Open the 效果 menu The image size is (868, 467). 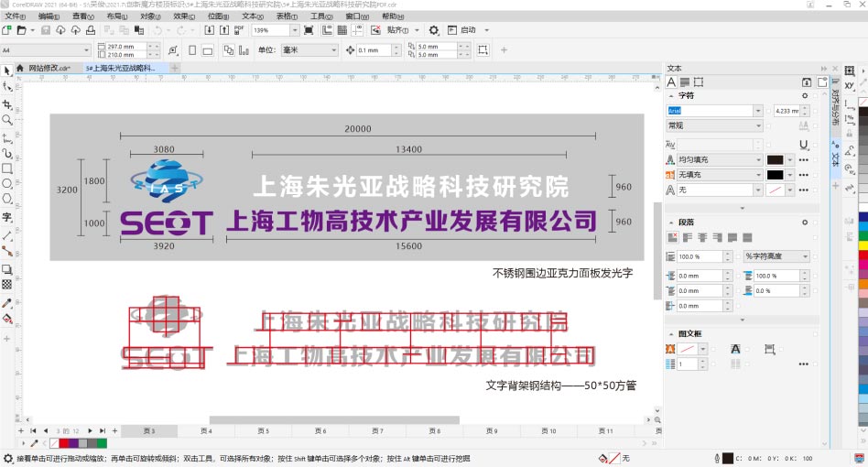pyautogui.click(x=184, y=16)
